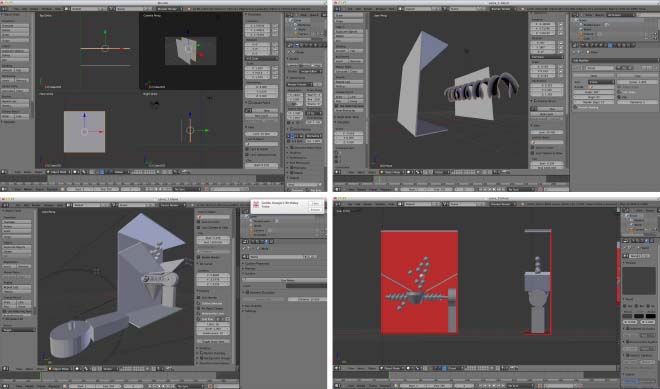Image resolution: width=660 pixels, height=389 pixels.
Task: Select highlighted properties tab icon in bottom-left window
Action: (x=266, y=242)
